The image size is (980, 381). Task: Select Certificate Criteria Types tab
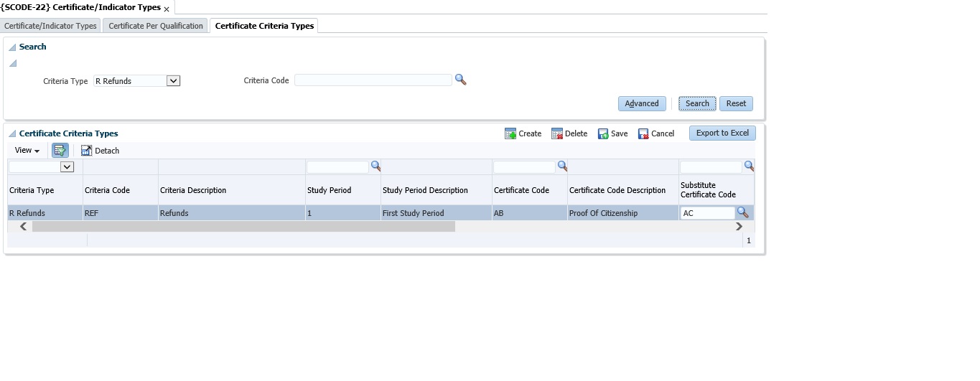(264, 26)
